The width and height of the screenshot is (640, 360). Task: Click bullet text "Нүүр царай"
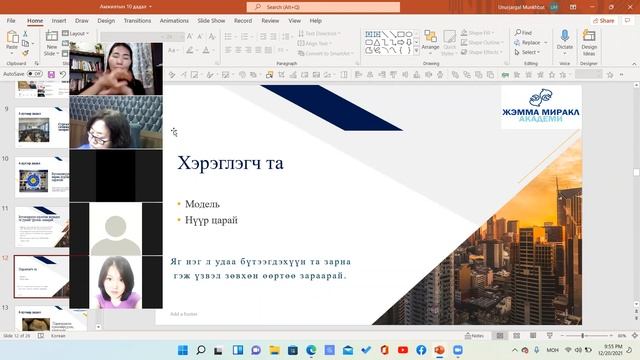coord(211,220)
